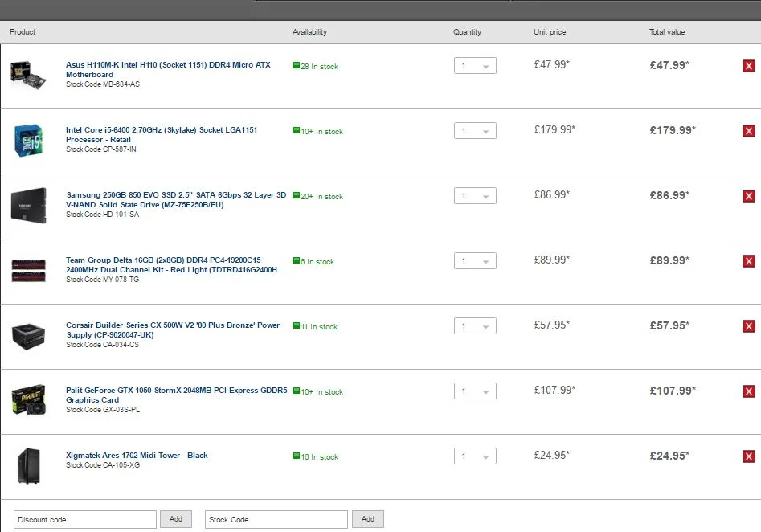
Task: Delete Xigmatek Ares case from basket
Action: (x=748, y=456)
